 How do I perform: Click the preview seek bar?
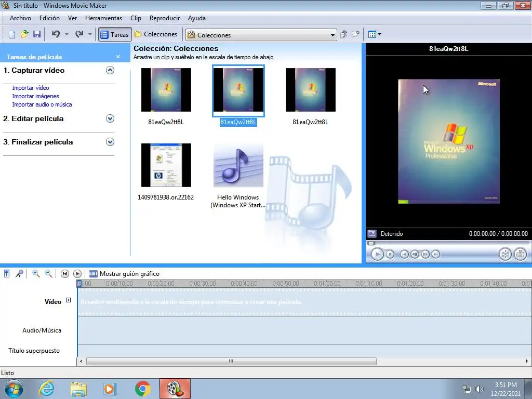(448, 243)
